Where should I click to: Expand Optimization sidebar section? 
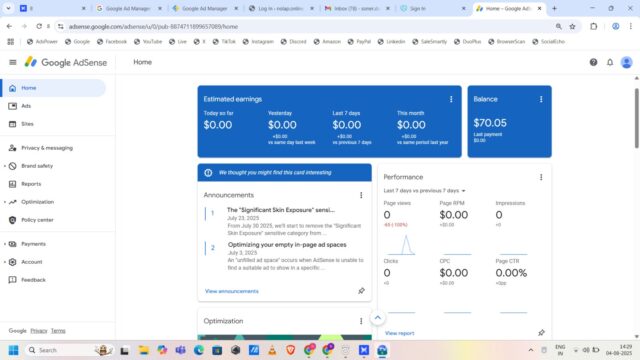(x=5, y=202)
